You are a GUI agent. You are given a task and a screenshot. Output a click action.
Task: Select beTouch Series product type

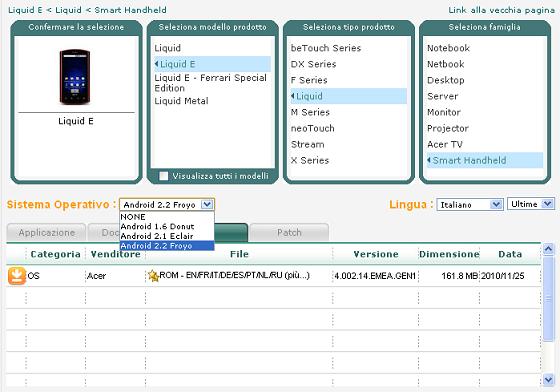point(326,48)
